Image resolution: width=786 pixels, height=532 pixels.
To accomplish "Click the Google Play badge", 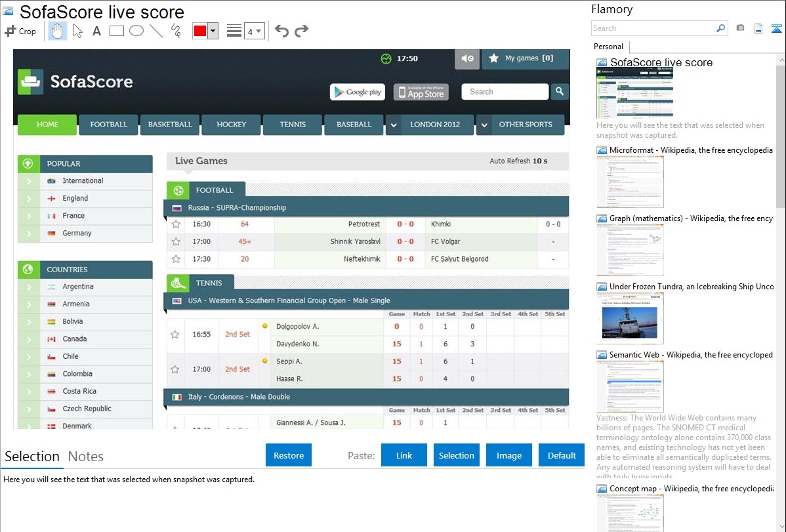I will pos(358,92).
